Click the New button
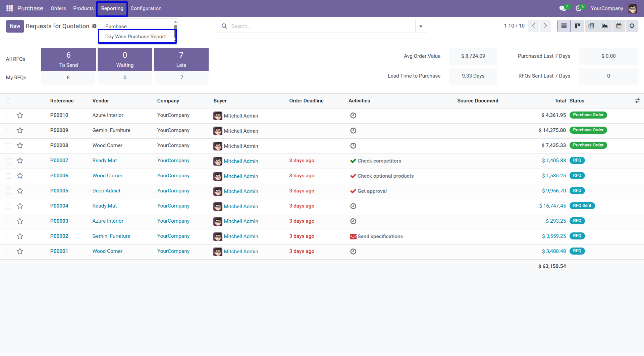Viewport: 644px width, 356px height. 15,26
